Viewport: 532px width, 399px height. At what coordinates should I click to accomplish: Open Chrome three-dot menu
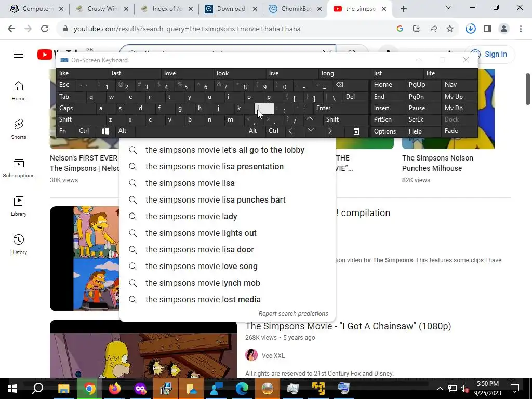521,29
